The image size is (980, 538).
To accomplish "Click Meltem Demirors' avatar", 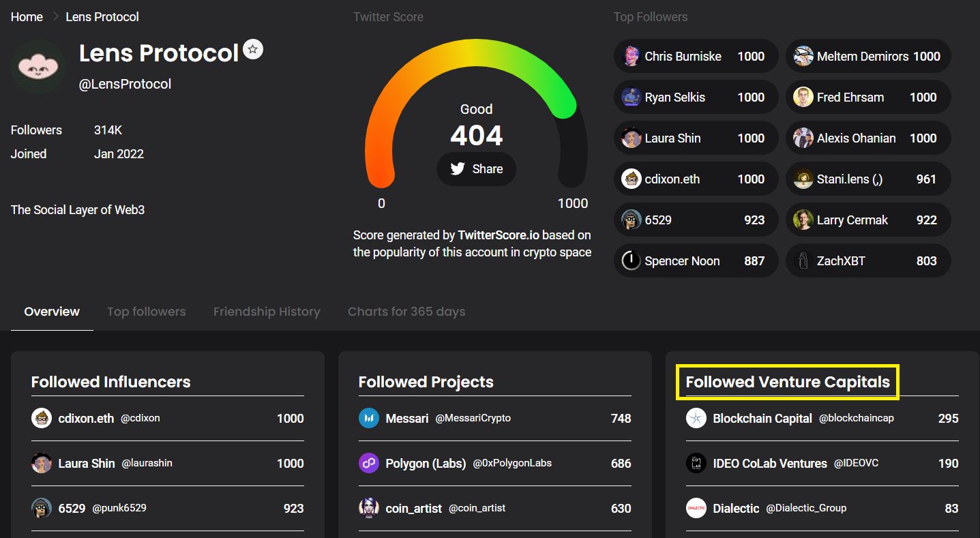I will (x=803, y=57).
